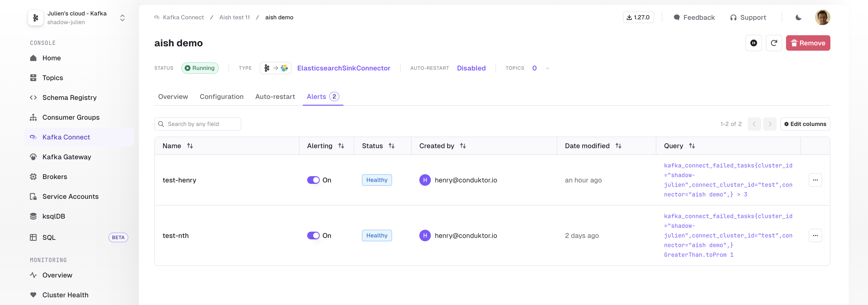
Task: Switch to the Overview tab
Action: click(173, 97)
